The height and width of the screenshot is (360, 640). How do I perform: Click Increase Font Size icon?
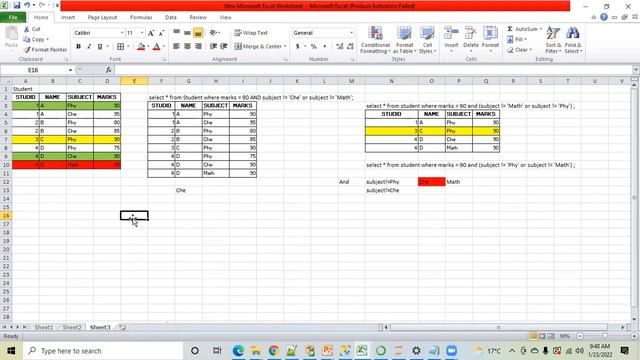pos(151,33)
